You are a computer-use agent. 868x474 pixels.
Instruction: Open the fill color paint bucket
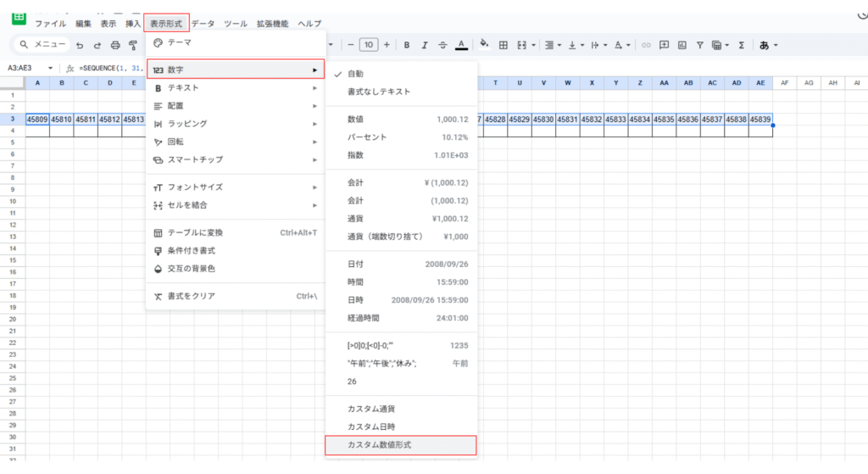coord(484,45)
